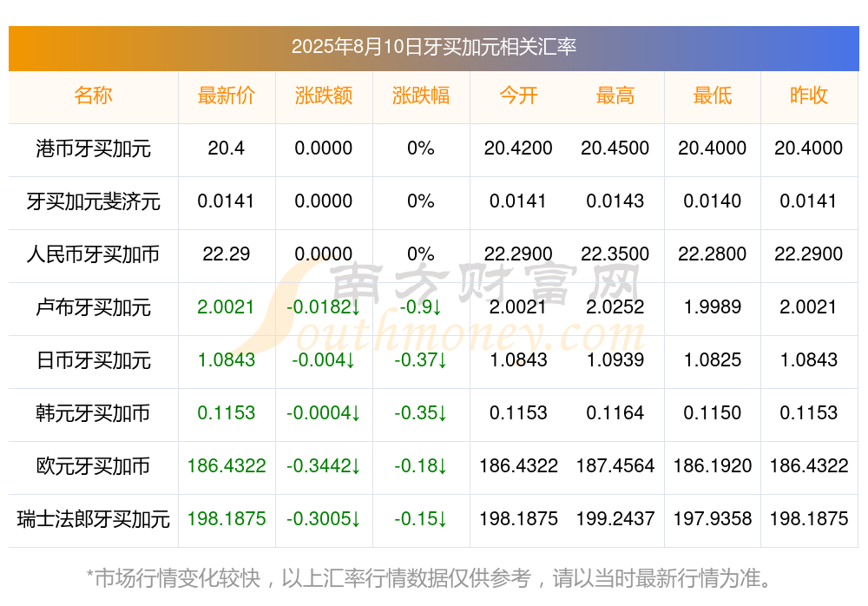Viewport: 868px width, 606px height.
Task: Click high value 22.3500 in 人民币 row
Action: [x=615, y=254]
